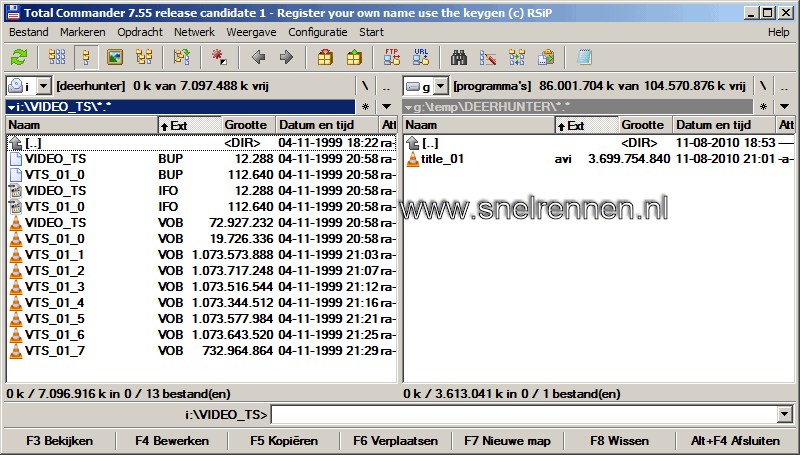Click the i:\VIDEO_TS command line input field
This screenshot has width=800, height=455.
[x=524, y=415]
